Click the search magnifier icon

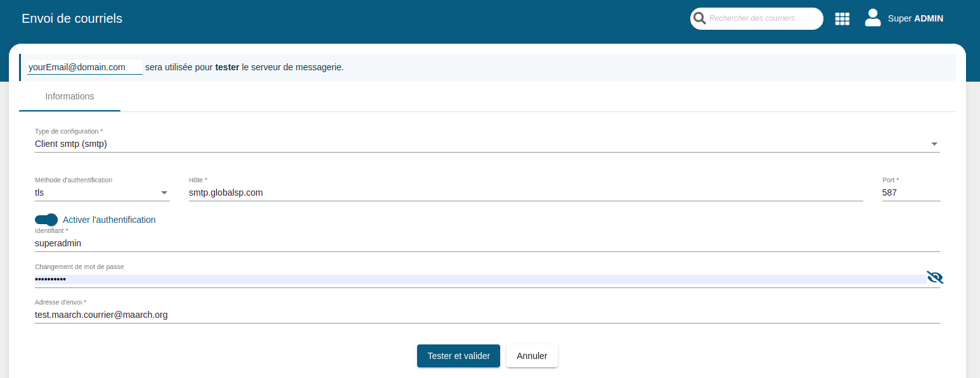700,18
